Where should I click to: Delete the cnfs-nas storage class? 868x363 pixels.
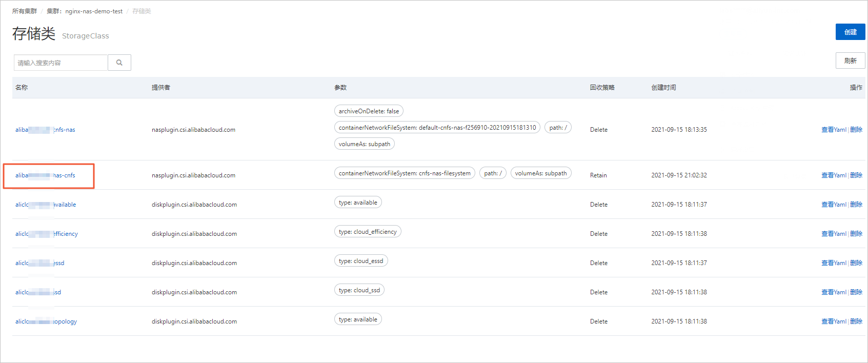point(856,130)
